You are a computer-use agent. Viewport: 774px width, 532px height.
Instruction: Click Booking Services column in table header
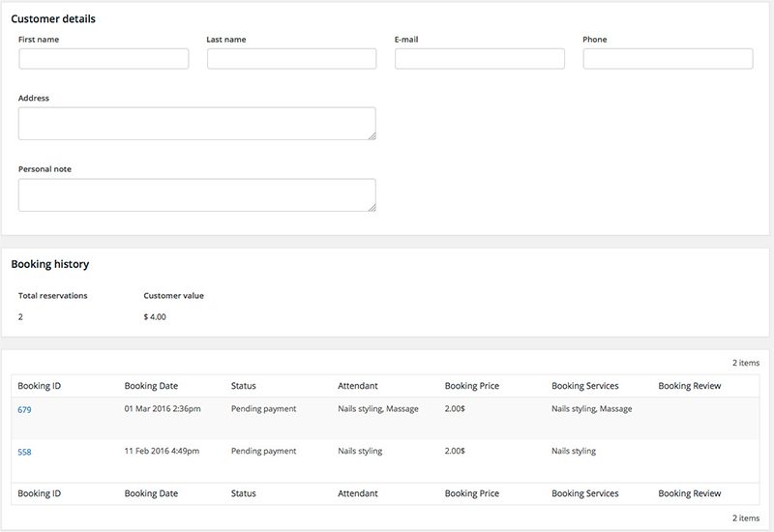[x=584, y=386]
